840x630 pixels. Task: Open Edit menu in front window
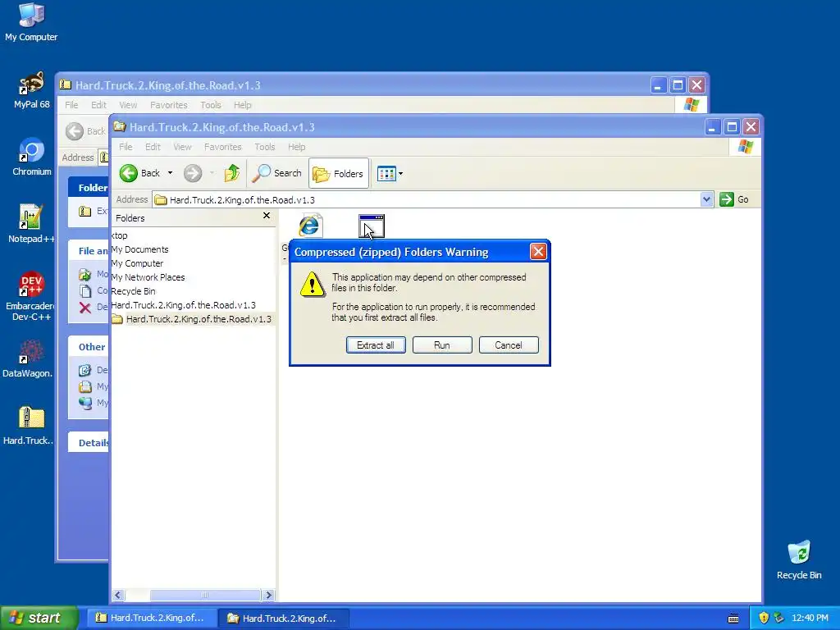(153, 147)
